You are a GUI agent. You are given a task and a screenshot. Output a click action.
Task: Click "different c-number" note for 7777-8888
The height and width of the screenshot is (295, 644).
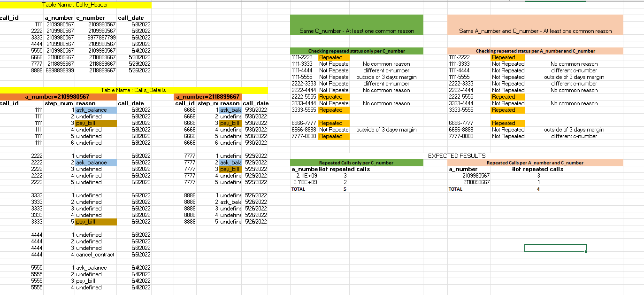pyautogui.click(x=574, y=136)
